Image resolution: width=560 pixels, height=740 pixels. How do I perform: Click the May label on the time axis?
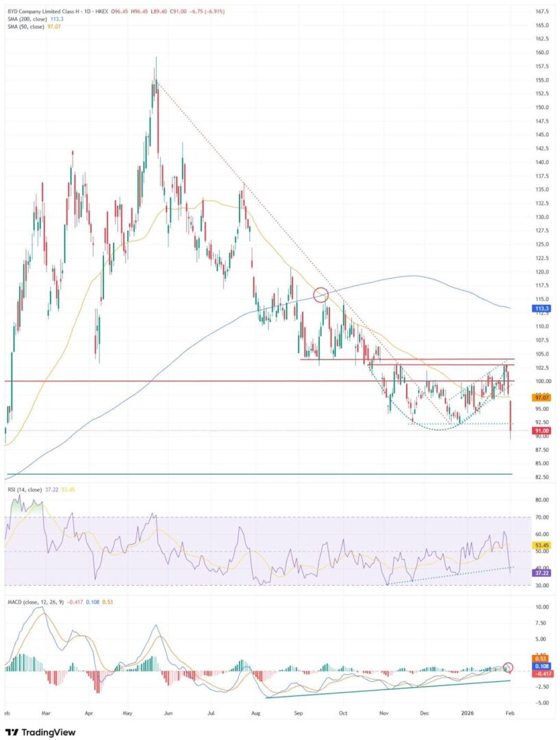coord(128,713)
